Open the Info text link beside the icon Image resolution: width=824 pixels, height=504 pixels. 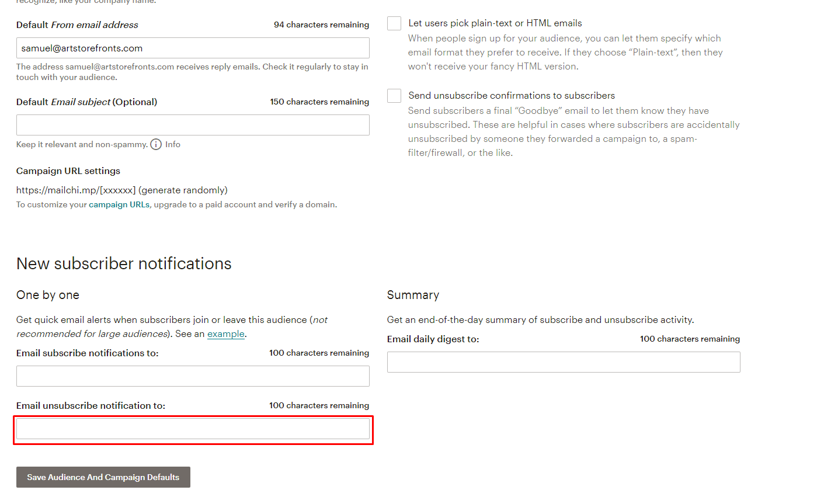coord(172,144)
